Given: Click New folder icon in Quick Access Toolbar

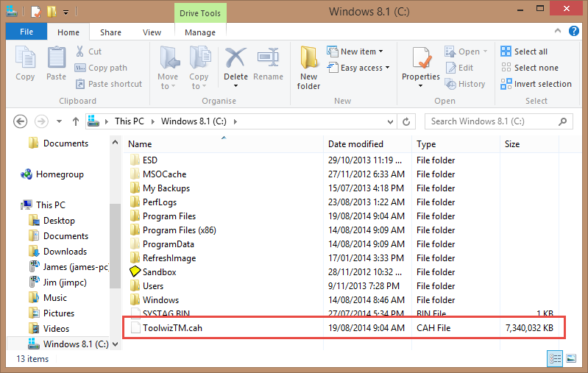Looking at the screenshot, I should (x=52, y=12).
